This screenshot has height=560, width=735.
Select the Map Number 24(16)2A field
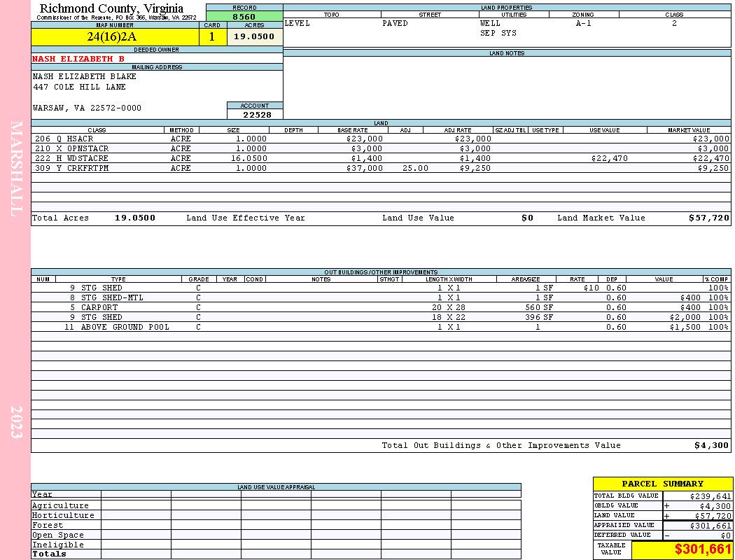coord(115,37)
